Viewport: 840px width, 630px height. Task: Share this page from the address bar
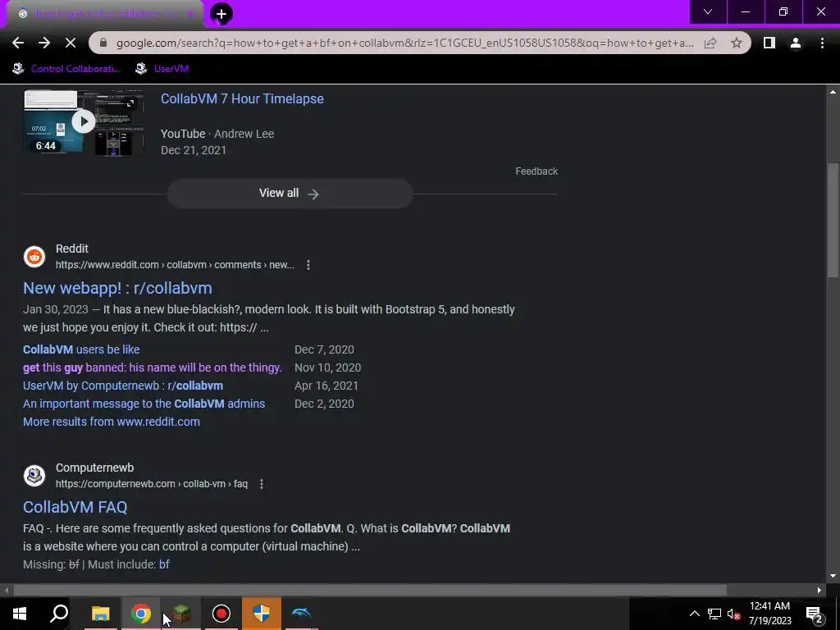pos(710,43)
